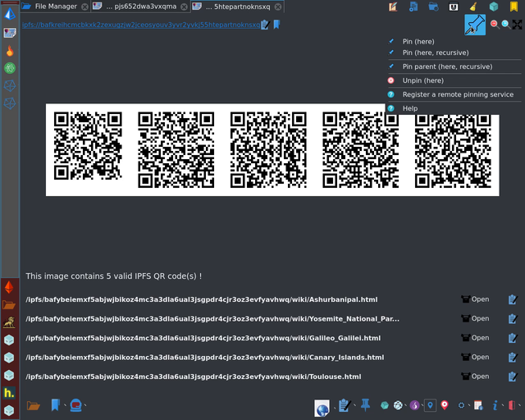
Task: Click the red map marker in the bottom toolbar
Action: click(445, 405)
